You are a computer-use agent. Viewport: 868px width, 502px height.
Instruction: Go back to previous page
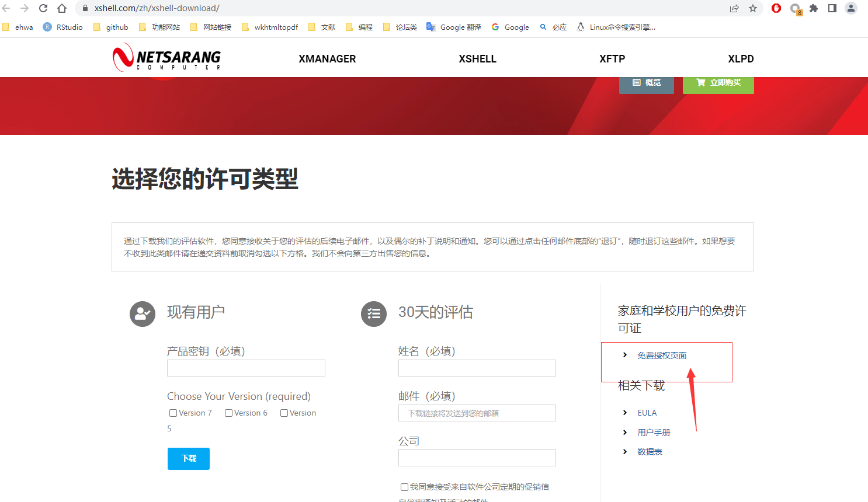7,8
